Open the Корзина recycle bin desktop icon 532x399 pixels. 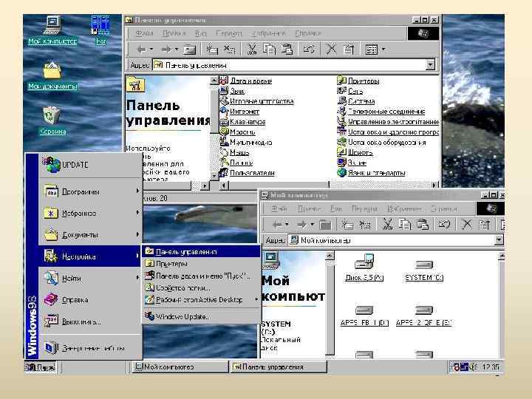pyautogui.click(x=52, y=120)
